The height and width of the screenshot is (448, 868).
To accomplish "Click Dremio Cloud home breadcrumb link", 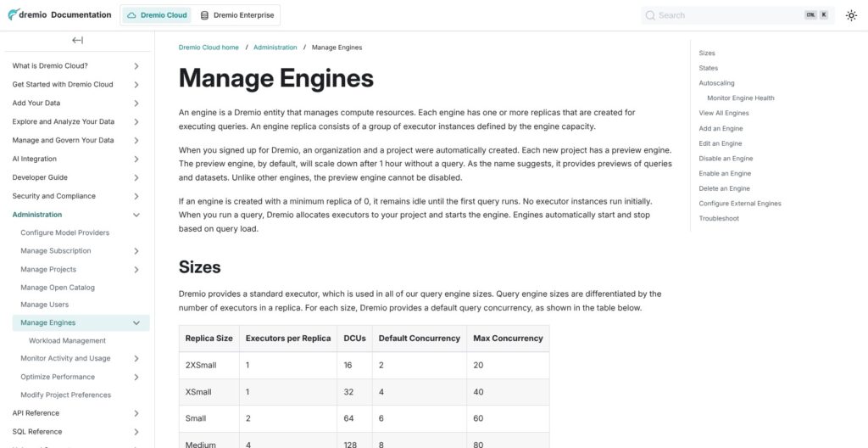I will (x=209, y=48).
